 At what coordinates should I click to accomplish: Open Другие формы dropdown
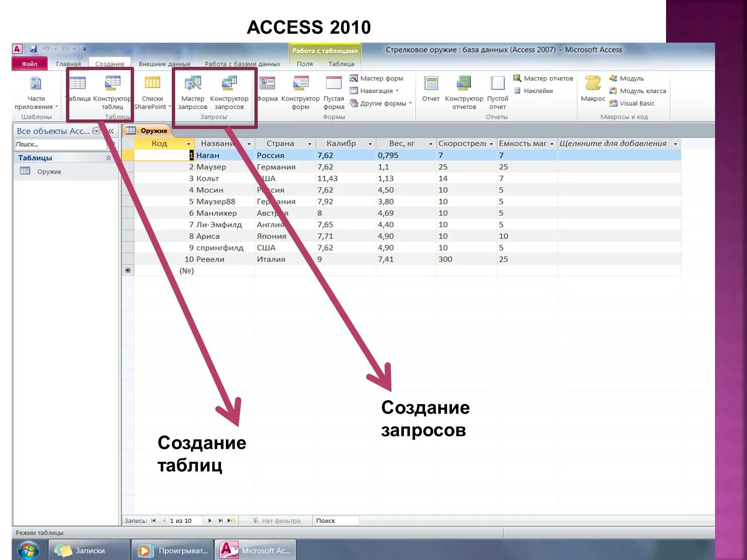click(x=381, y=103)
